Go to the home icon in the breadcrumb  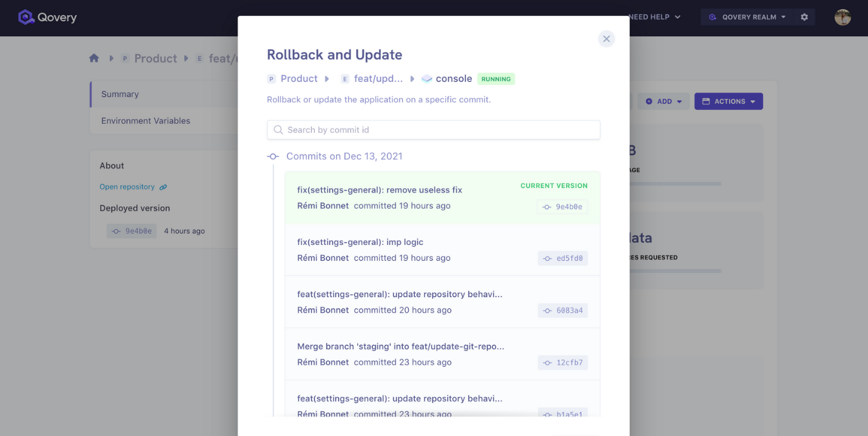pyautogui.click(x=94, y=58)
